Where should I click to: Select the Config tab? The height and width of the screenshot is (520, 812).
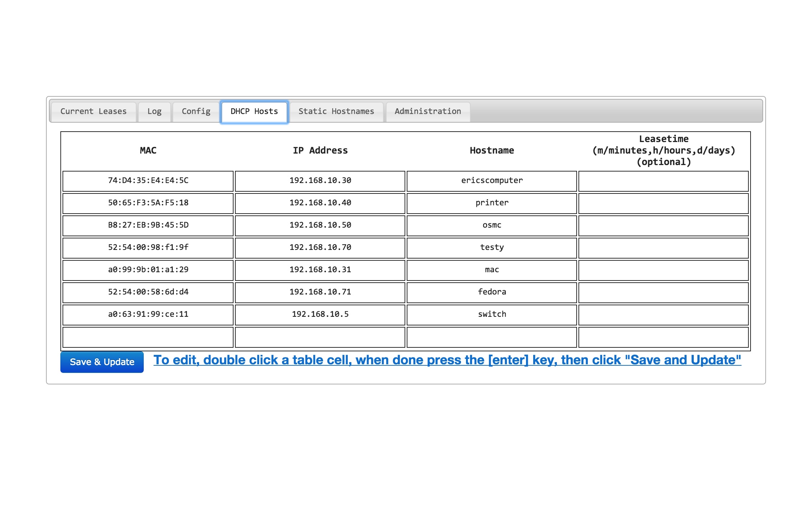point(195,111)
